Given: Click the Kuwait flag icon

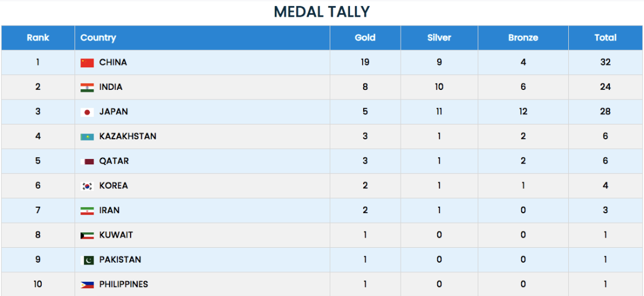Looking at the screenshot, I should pyautogui.click(x=87, y=235).
